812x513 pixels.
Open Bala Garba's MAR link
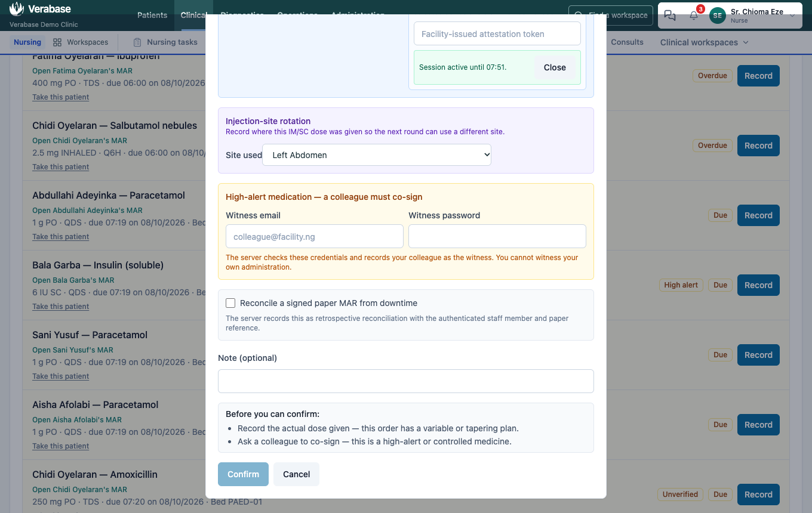coord(73,280)
